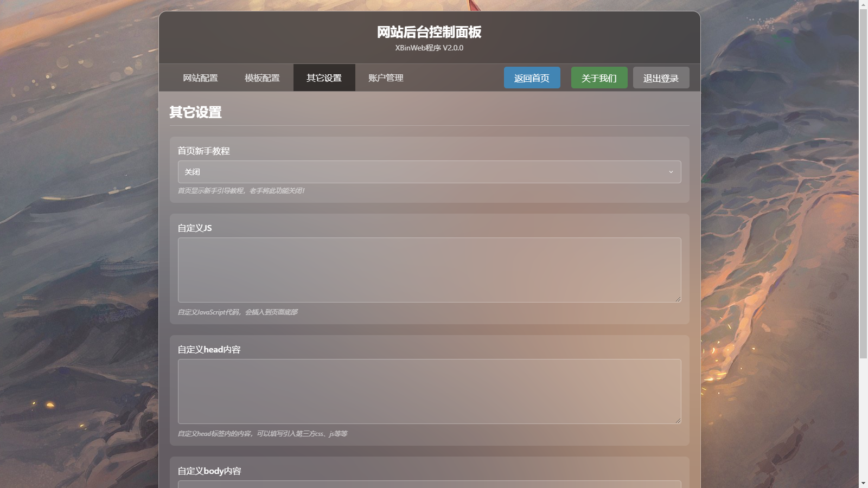This screenshot has height=488, width=868.
Task: Click the 自定义body内容 field label
Action: click(x=209, y=471)
